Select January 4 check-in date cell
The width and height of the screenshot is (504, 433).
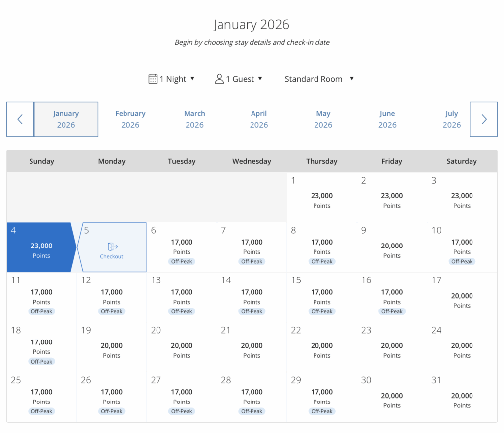[41, 247]
